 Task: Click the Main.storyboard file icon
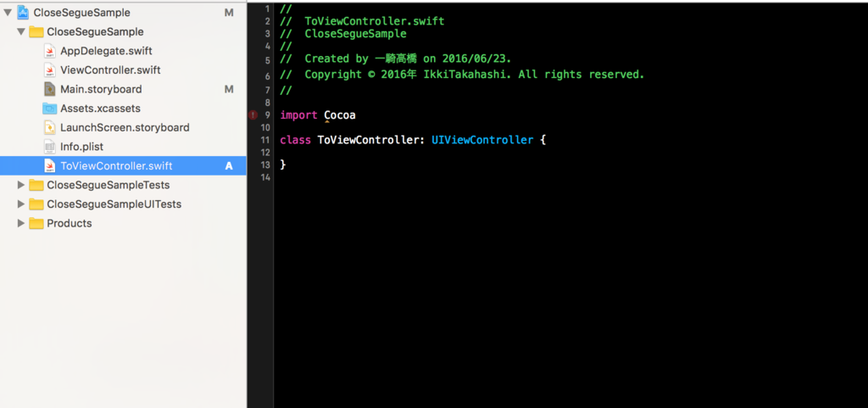50,89
